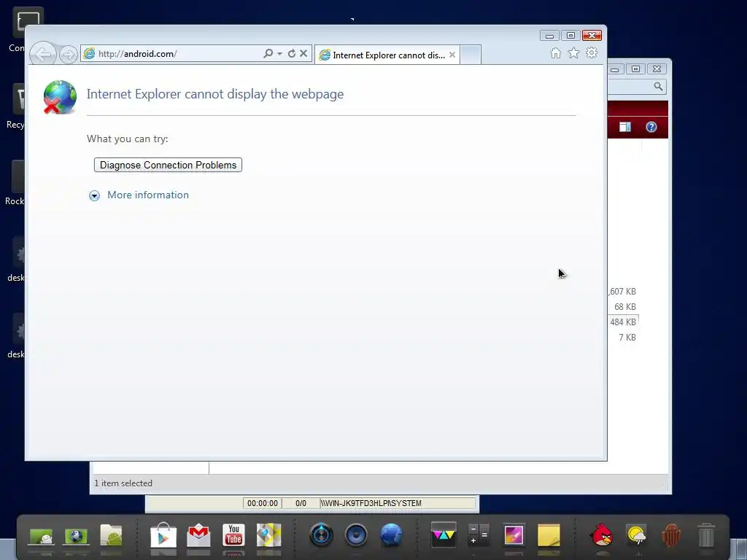Open the speaker music icon in dock
The height and width of the screenshot is (560, 747).
click(356, 534)
